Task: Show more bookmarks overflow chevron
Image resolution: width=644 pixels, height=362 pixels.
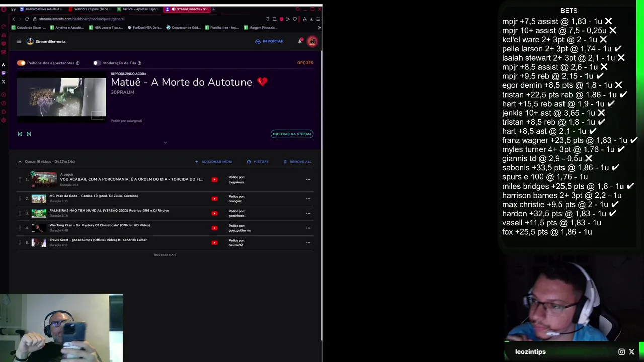Action: click(x=319, y=28)
